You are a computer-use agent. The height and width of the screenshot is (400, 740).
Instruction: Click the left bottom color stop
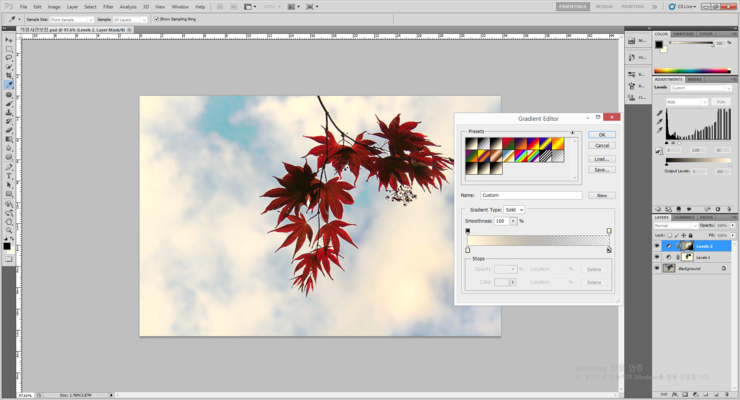pos(468,250)
